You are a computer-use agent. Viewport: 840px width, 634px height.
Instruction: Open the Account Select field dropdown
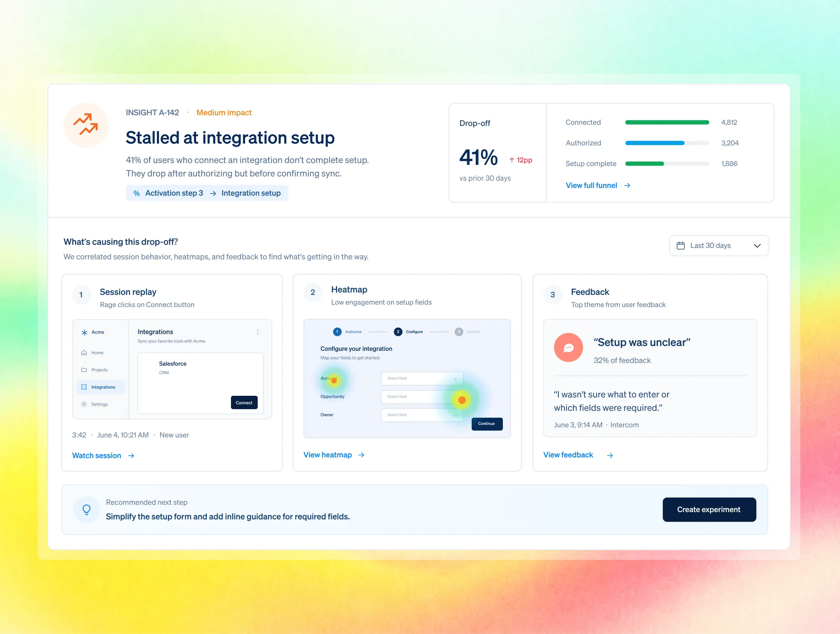(422, 378)
